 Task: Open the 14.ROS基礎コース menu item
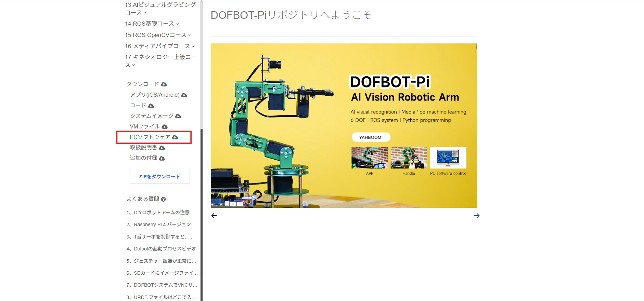tap(150, 24)
